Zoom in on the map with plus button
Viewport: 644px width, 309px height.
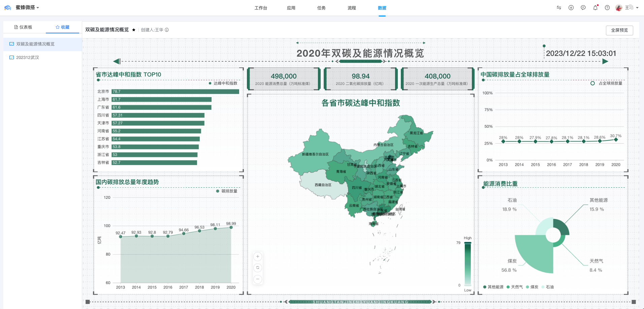click(x=258, y=256)
